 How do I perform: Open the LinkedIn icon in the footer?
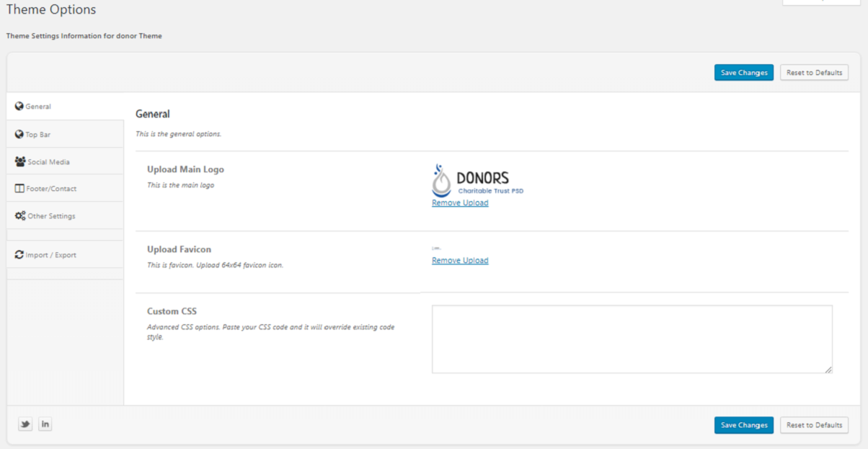(45, 424)
